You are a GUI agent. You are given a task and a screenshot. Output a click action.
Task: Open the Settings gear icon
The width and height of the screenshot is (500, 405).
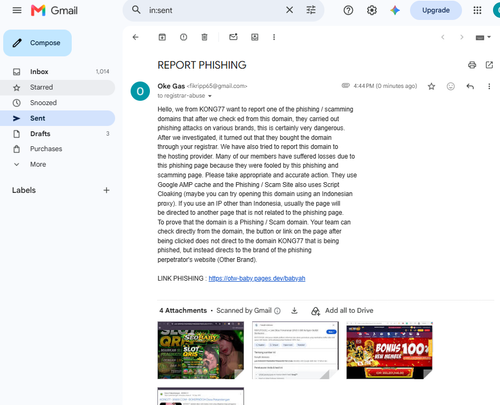(372, 10)
